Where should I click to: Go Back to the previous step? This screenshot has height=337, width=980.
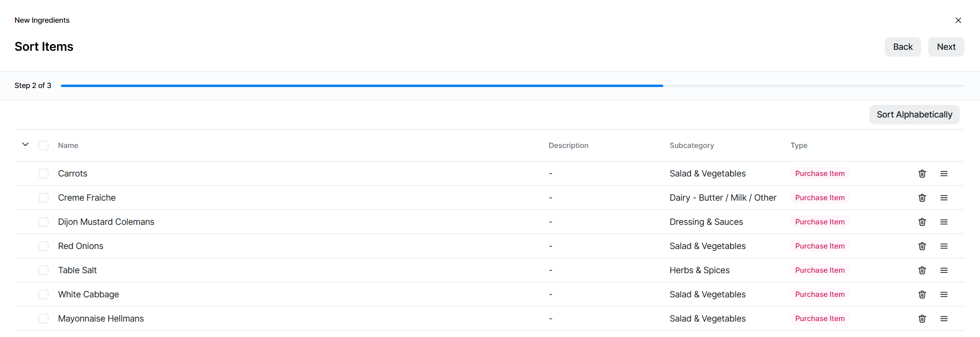tap(902, 47)
